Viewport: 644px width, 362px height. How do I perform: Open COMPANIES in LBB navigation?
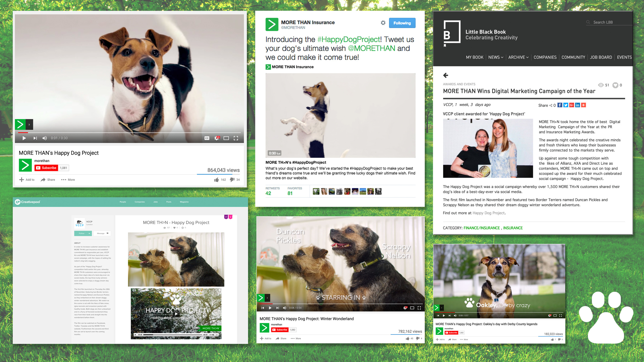tap(545, 57)
